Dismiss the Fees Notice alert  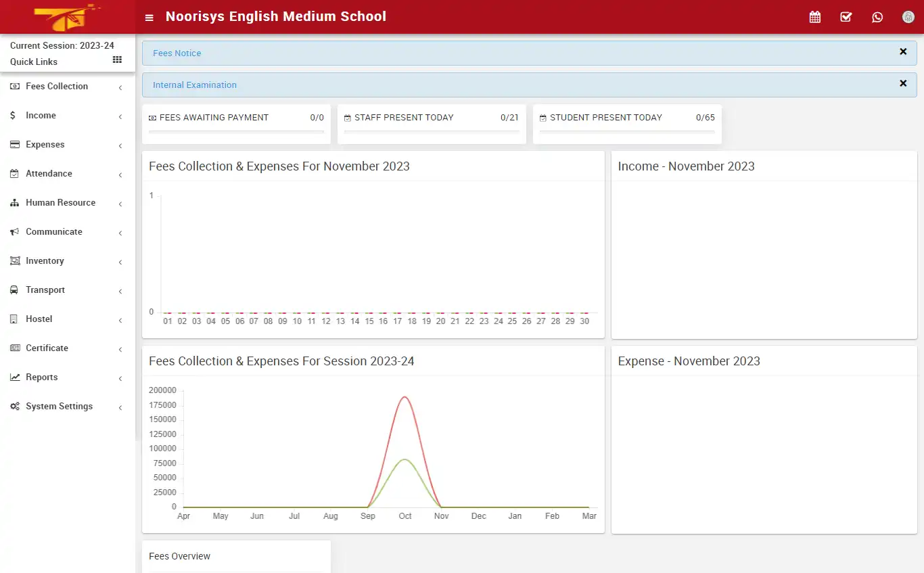coord(903,51)
